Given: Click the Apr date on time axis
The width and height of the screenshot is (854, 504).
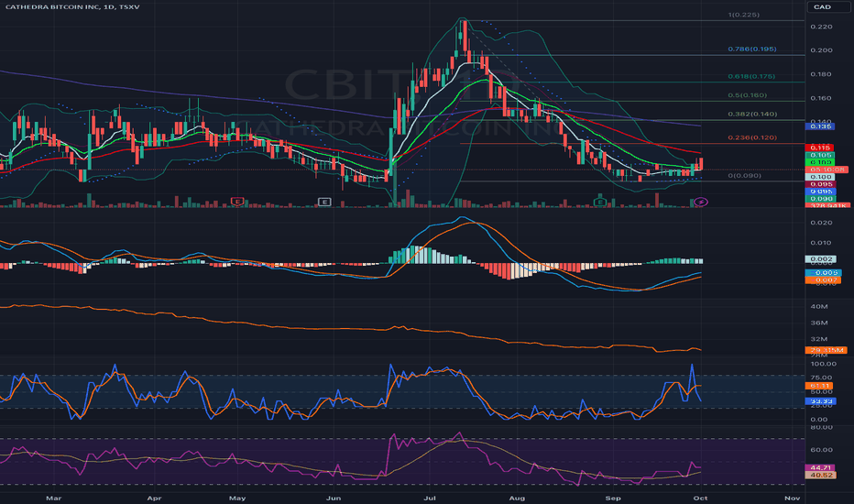Looking at the screenshot, I should (154, 498).
